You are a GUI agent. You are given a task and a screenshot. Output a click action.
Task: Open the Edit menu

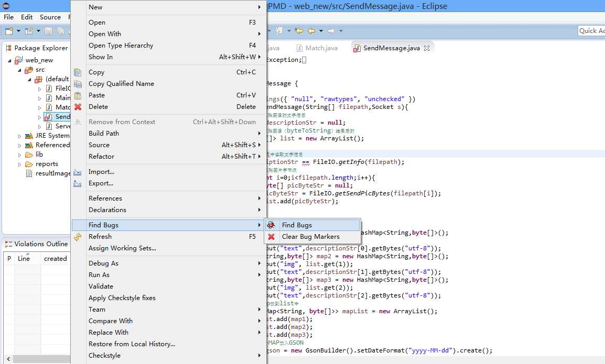click(x=27, y=17)
